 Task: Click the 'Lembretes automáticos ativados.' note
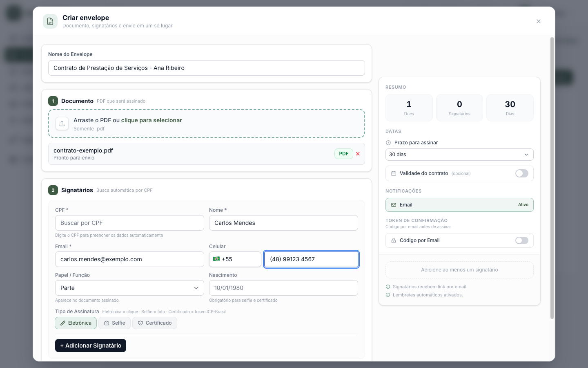[428, 295]
